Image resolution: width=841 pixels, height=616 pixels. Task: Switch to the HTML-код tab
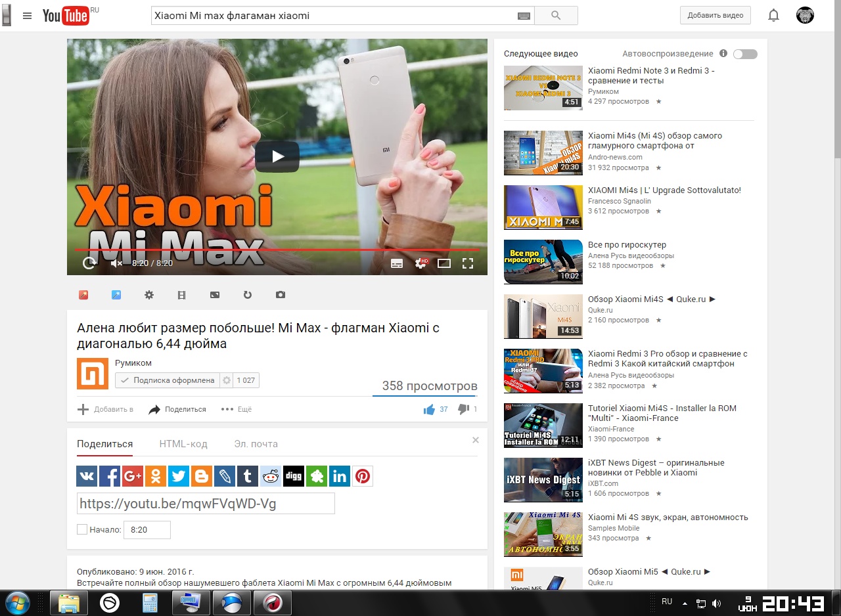[x=183, y=444]
